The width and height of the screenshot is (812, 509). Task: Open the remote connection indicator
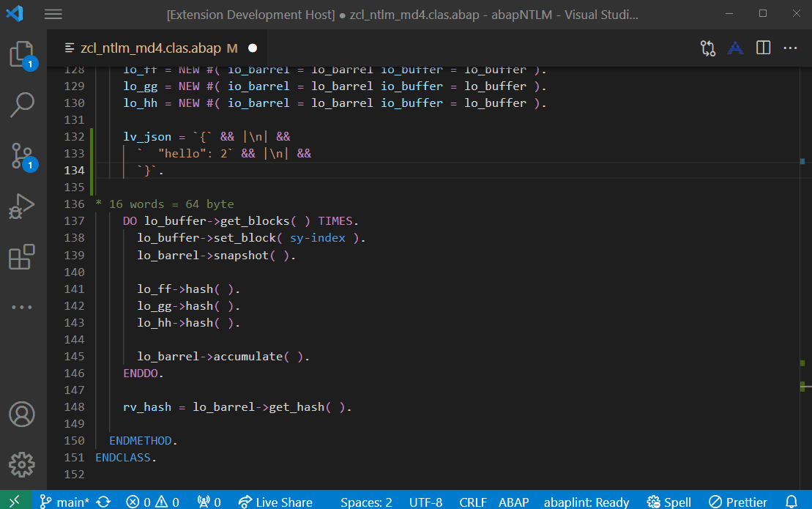15,501
